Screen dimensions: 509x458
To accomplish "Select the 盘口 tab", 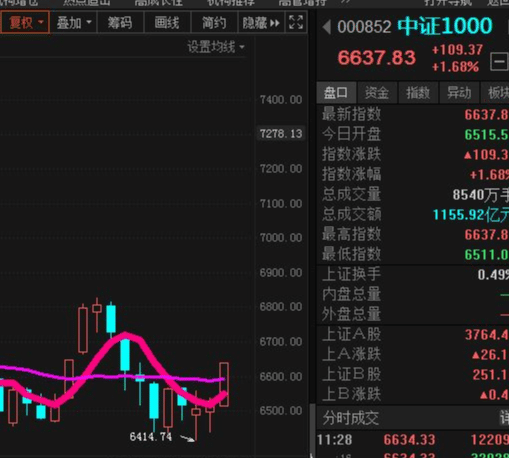I will coord(336,92).
